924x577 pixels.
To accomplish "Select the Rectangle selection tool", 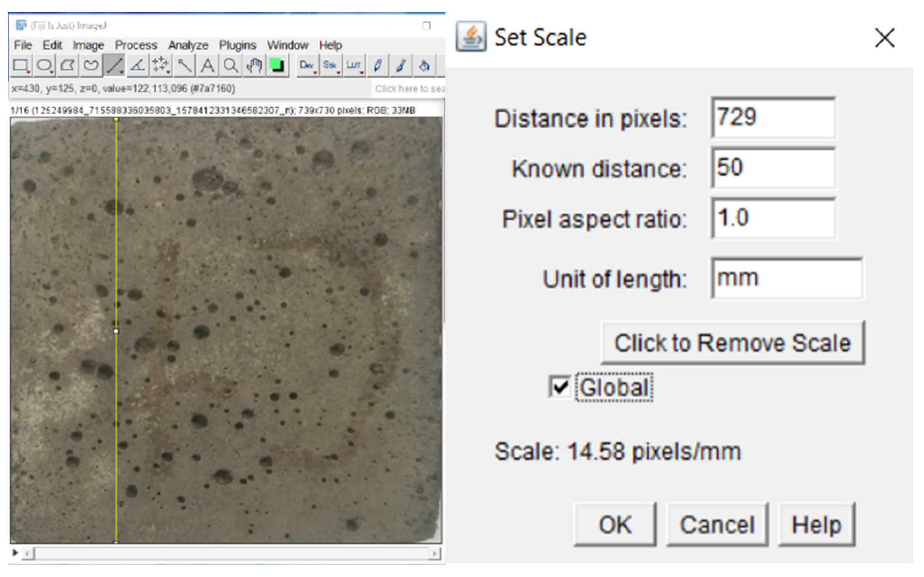I will click(20, 66).
